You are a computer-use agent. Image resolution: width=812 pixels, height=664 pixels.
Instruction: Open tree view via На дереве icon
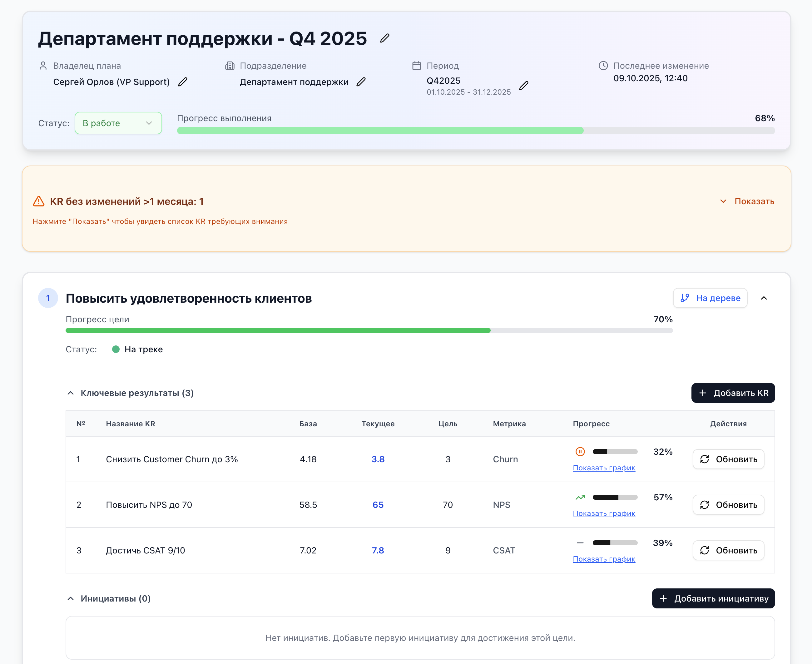pyautogui.click(x=685, y=298)
